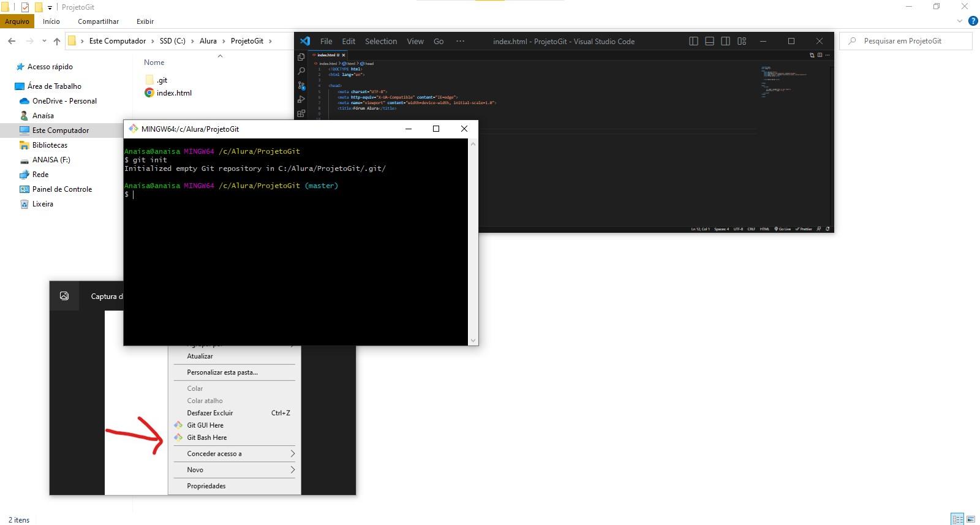The height and width of the screenshot is (525, 980).
Task: Select Acesso rápido in navigation pane
Action: pos(44,67)
